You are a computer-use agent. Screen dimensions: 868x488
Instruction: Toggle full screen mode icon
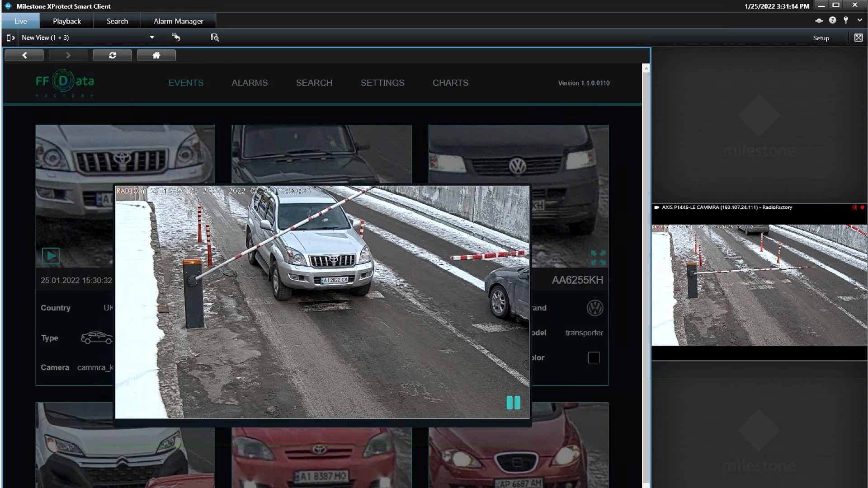(859, 38)
